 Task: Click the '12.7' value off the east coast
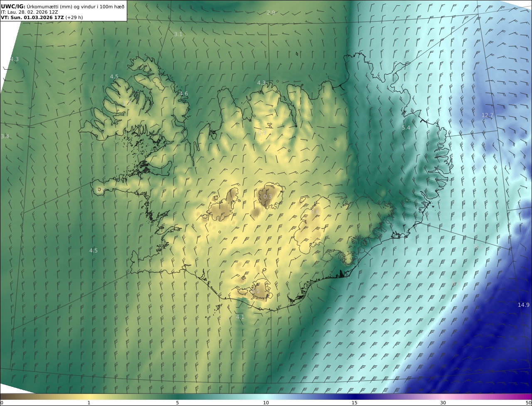coord(487,115)
